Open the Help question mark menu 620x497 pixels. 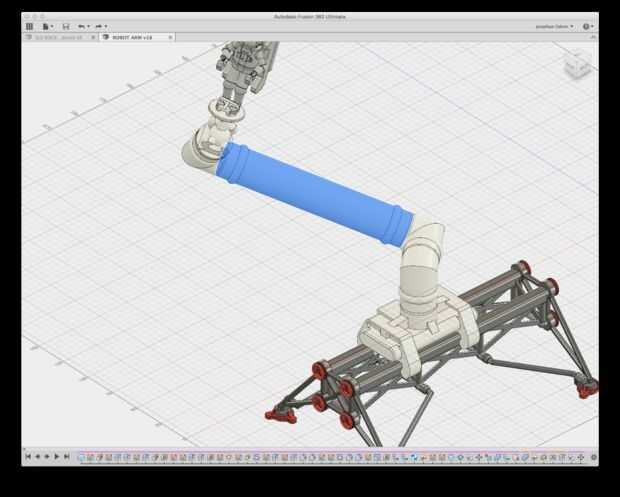587,26
